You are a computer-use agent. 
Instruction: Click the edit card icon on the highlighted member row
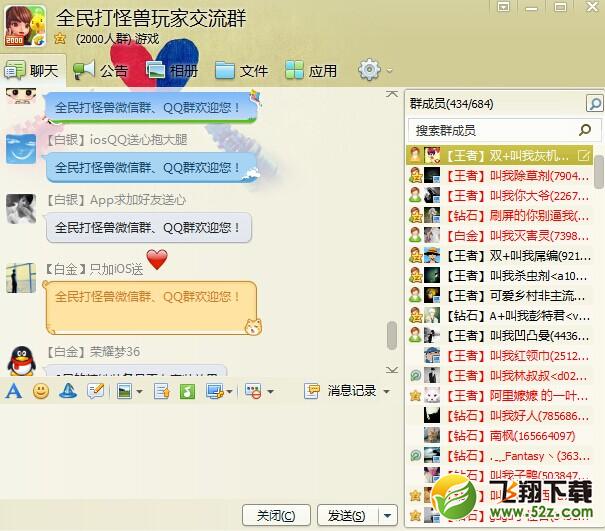(x=584, y=156)
